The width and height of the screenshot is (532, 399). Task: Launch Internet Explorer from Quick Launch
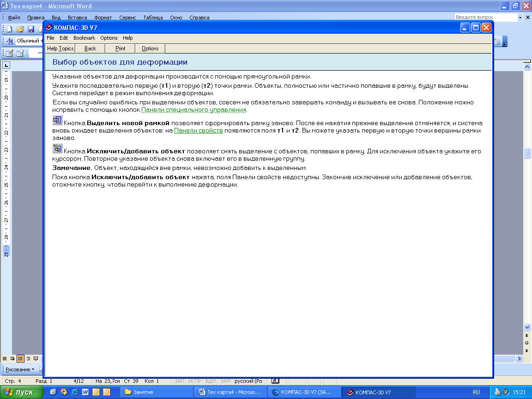pyautogui.click(x=74, y=392)
